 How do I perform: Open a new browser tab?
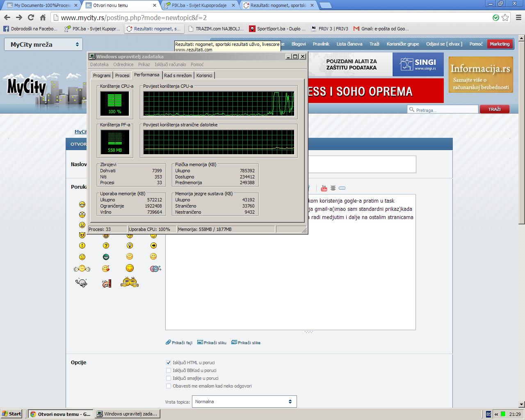[325, 5]
